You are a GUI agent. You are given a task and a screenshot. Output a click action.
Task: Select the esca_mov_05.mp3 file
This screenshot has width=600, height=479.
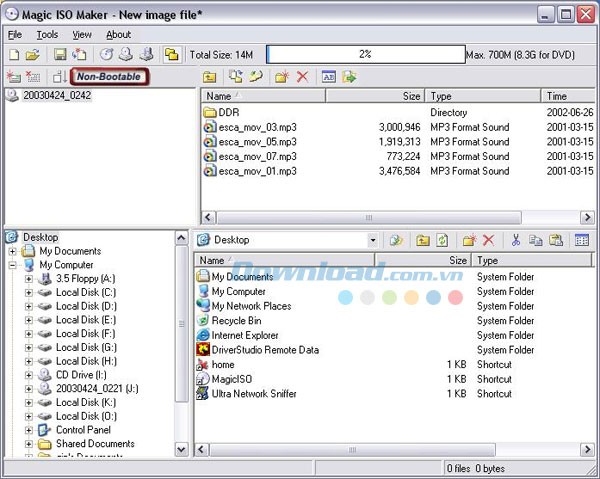257,142
